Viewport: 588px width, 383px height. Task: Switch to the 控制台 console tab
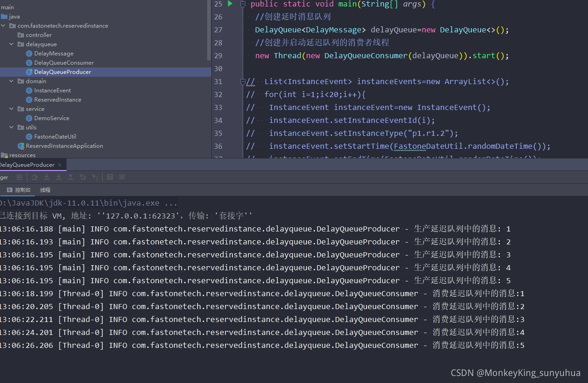pos(19,190)
